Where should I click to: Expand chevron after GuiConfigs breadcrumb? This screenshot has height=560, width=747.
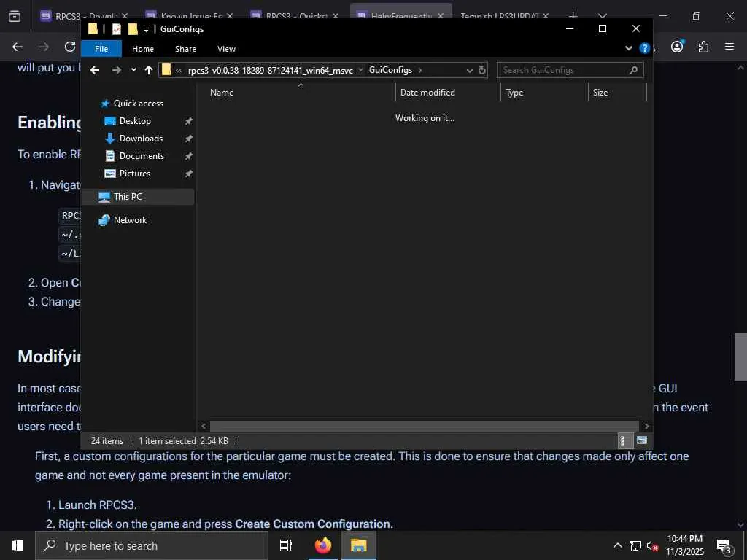420,70
